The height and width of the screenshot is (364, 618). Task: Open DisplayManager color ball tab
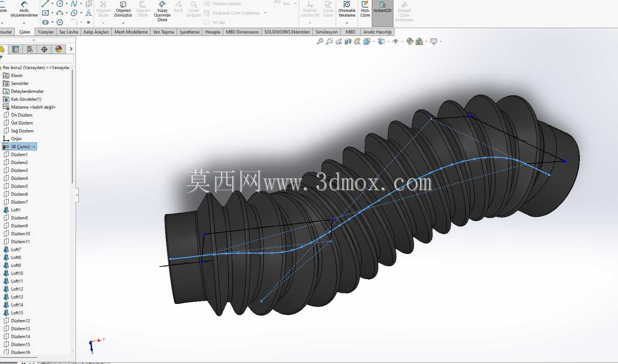59,49
